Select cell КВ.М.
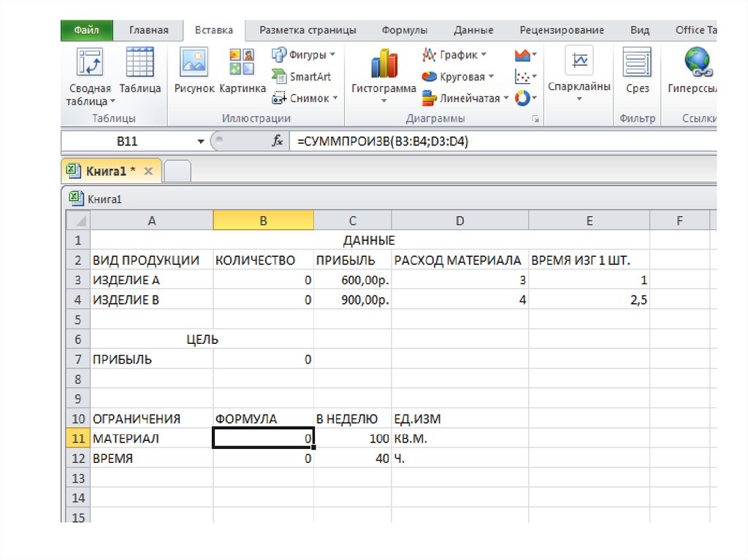This screenshot has height=560, width=748. coord(460,438)
